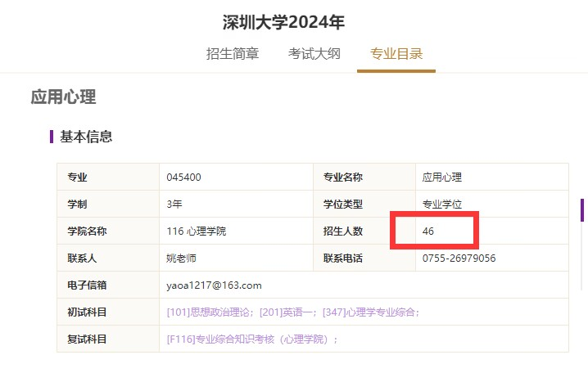The width and height of the screenshot is (588, 373).
Task: Switch to the 考试大纲 tab
Action: click(314, 53)
